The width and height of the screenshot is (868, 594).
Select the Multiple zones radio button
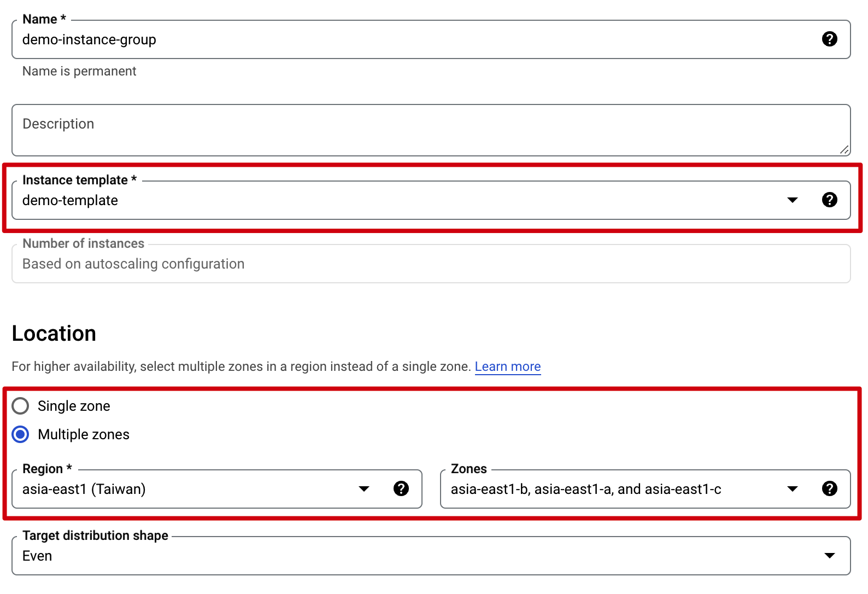coord(21,434)
